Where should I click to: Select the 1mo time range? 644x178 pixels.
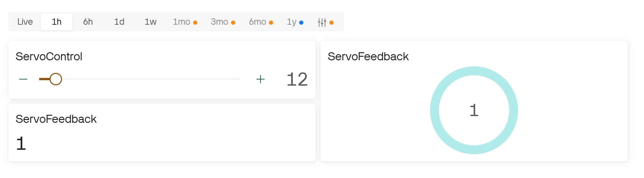coord(182,22)
